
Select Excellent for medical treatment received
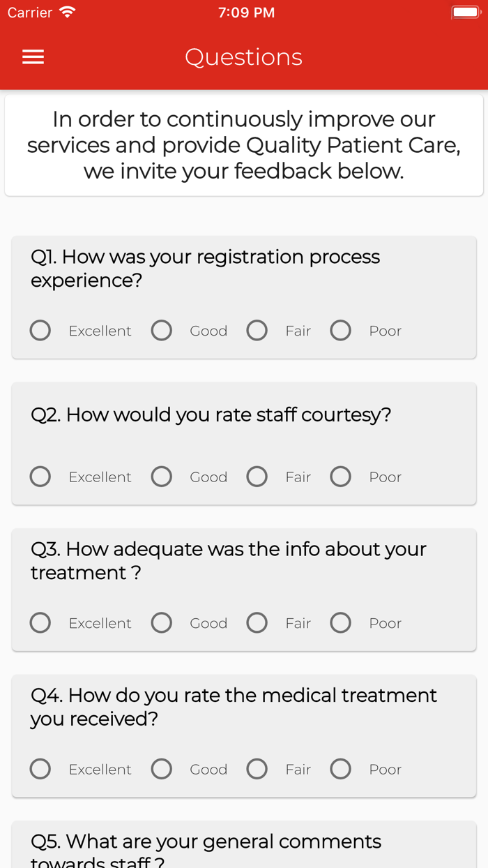pyautogui.click(x=40, y=769)
